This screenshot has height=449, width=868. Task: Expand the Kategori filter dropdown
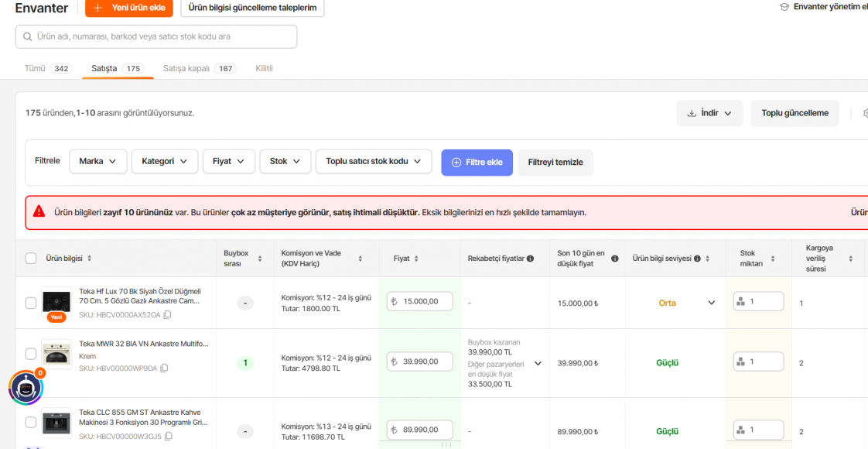point(164,162)
